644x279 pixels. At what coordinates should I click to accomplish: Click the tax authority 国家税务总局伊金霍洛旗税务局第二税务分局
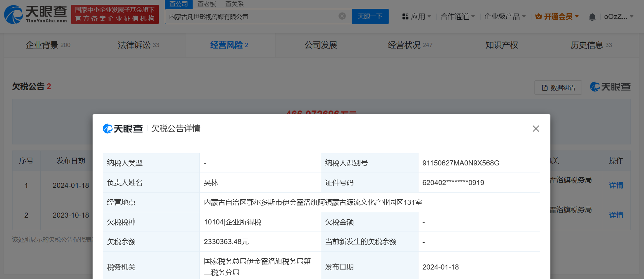click(257, 267)
